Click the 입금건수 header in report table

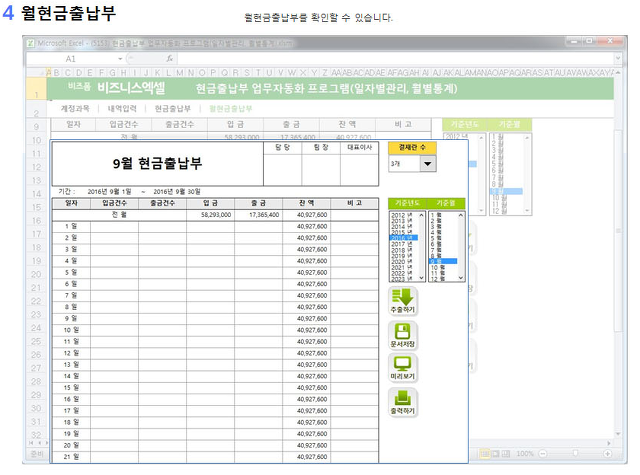tap(114, 203)
